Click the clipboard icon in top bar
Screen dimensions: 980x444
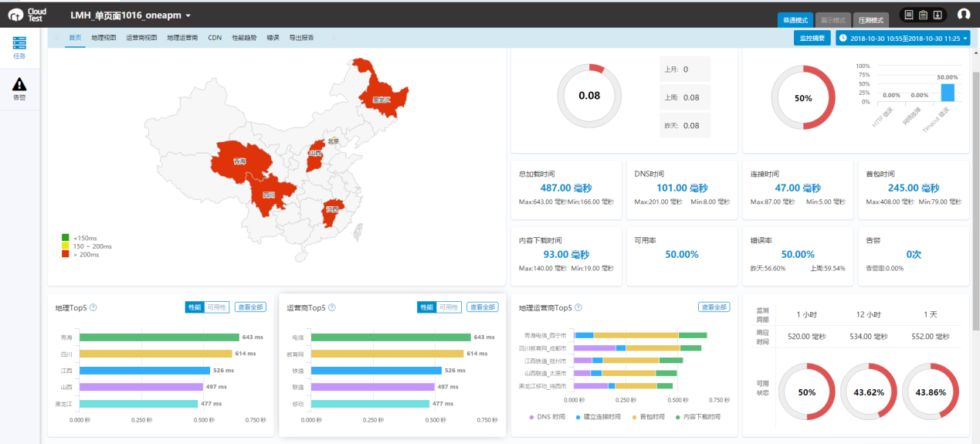923,15
